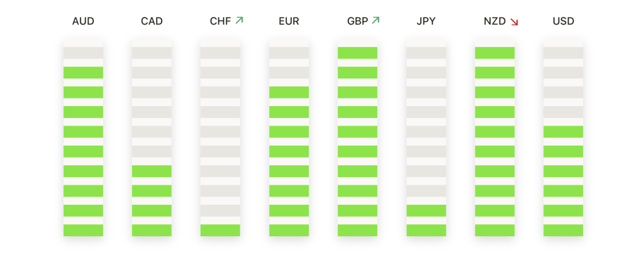Select the NZD currency label
644x255 pixels.
[x=494, y=21]
